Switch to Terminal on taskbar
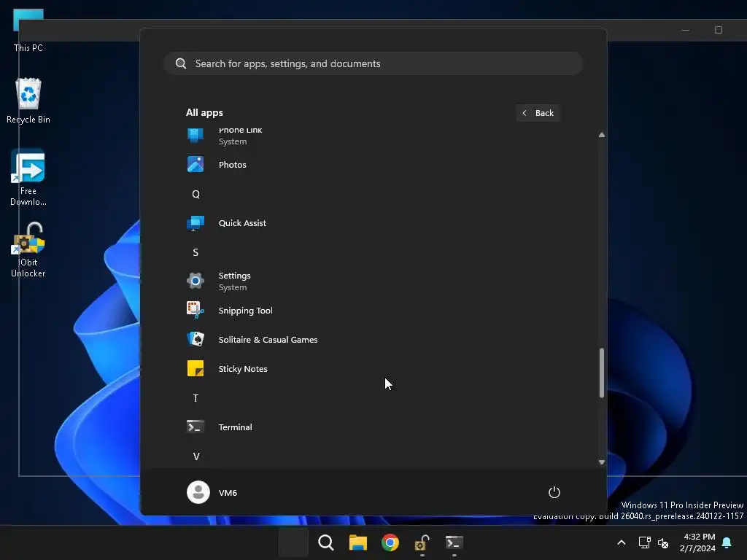747x560 pixels. pos(454,542)
